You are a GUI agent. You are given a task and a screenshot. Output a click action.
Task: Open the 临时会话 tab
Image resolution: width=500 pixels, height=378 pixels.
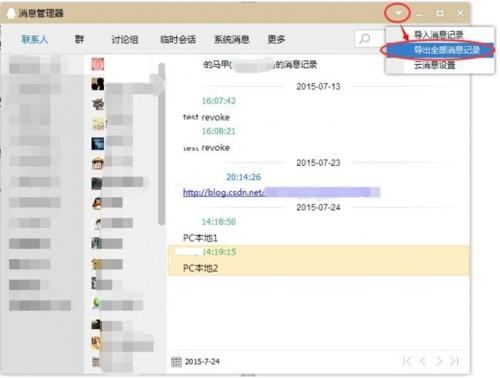click(x=178, y=40)
